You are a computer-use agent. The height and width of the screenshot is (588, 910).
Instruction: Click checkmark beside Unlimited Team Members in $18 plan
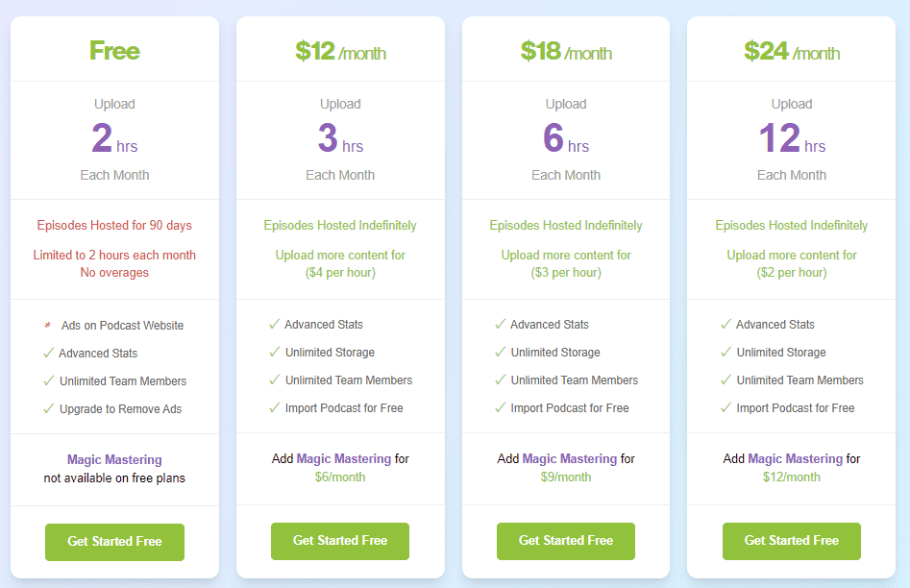[498, 380]
